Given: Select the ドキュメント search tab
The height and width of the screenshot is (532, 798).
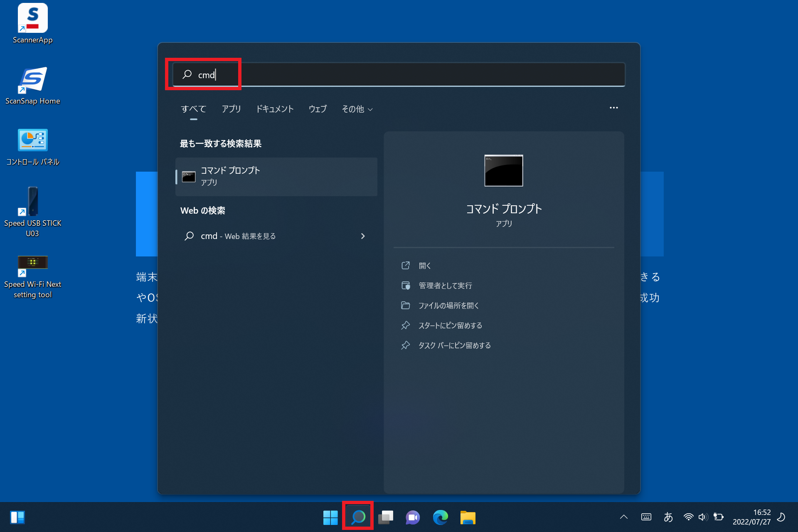Looking at the screenshot, I should [275, 109].
